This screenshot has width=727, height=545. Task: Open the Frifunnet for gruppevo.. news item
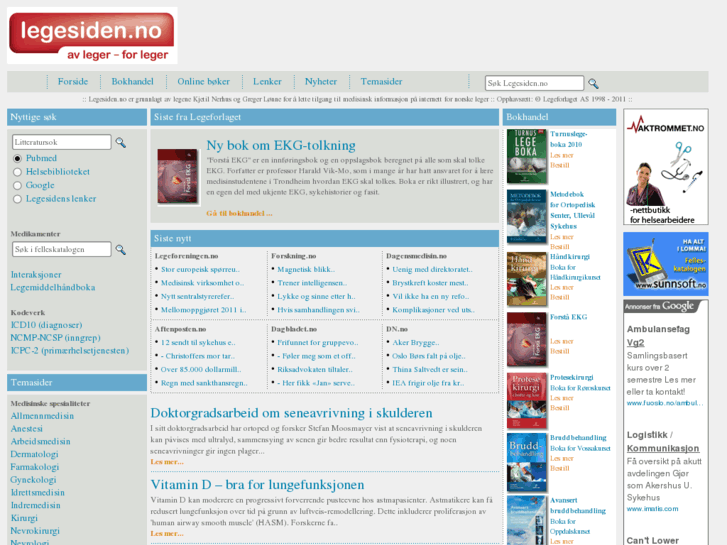click(318, 343)
